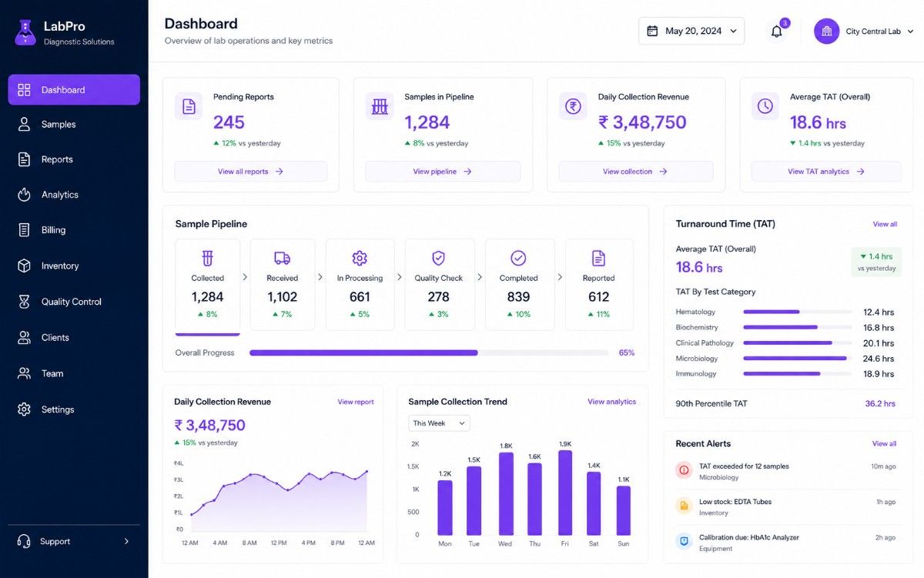Click the Quality Control hourglass icon in the sidebar
924x578 pixels.
pos(24,302)
